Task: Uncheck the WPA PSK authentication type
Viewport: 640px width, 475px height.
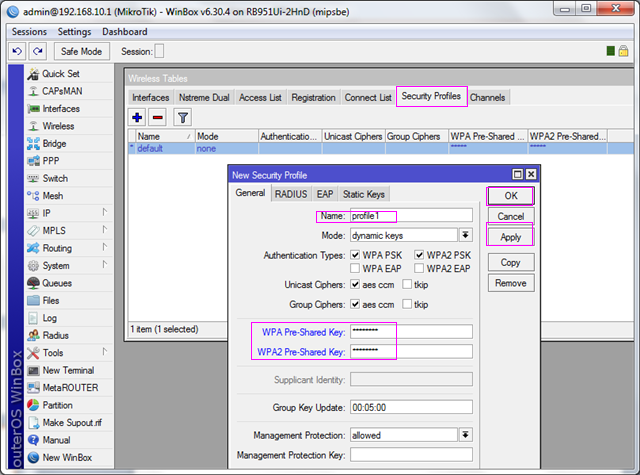Action: point(355,255)
